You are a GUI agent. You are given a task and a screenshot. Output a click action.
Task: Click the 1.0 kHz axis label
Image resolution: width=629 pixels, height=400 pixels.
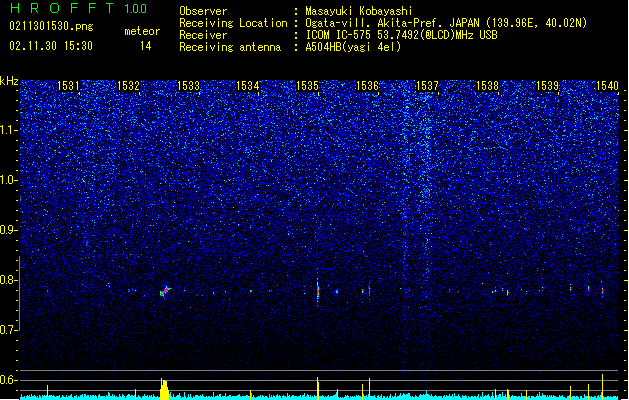tap(9, 180)
